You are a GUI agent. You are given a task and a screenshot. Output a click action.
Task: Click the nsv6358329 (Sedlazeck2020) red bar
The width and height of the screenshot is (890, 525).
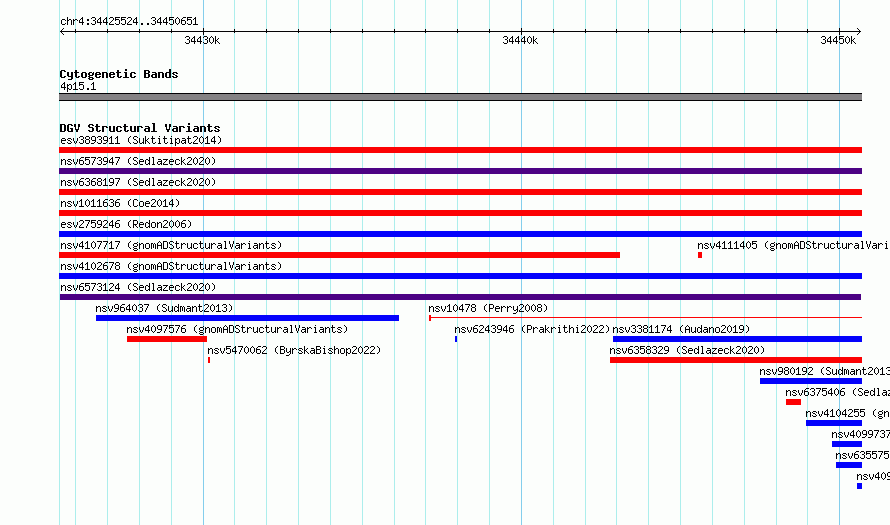point(736,360)
